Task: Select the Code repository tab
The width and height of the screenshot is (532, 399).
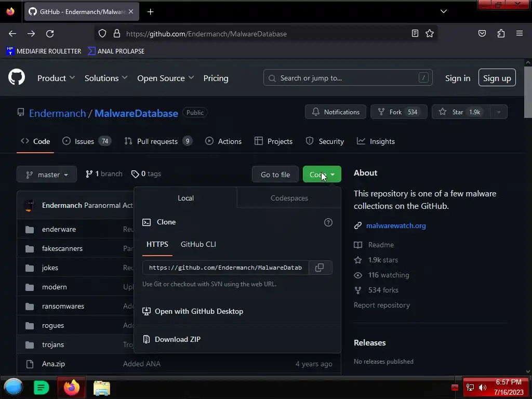Action: (35, 141)
